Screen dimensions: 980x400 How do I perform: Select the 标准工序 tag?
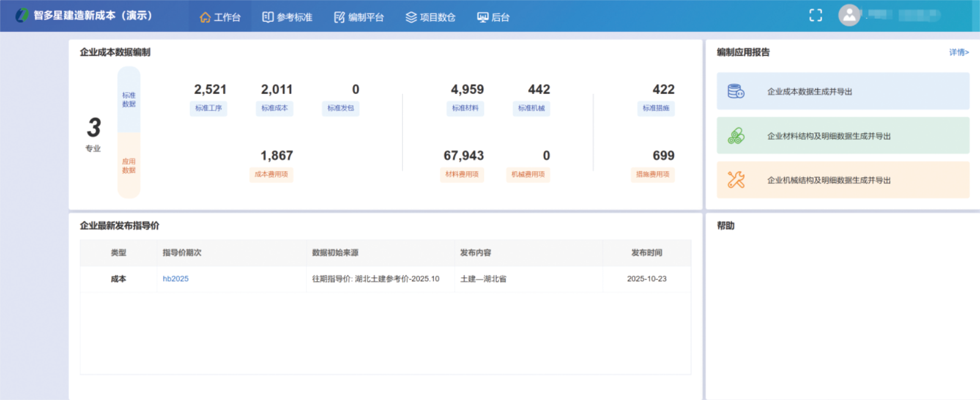[x=208, y=108]
